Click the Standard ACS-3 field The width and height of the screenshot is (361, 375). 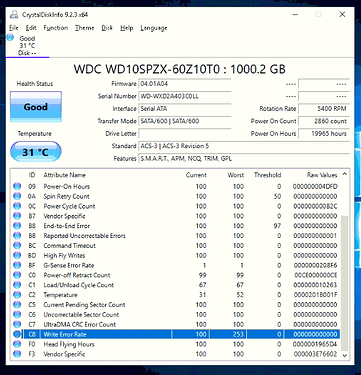tap(244, 146)
